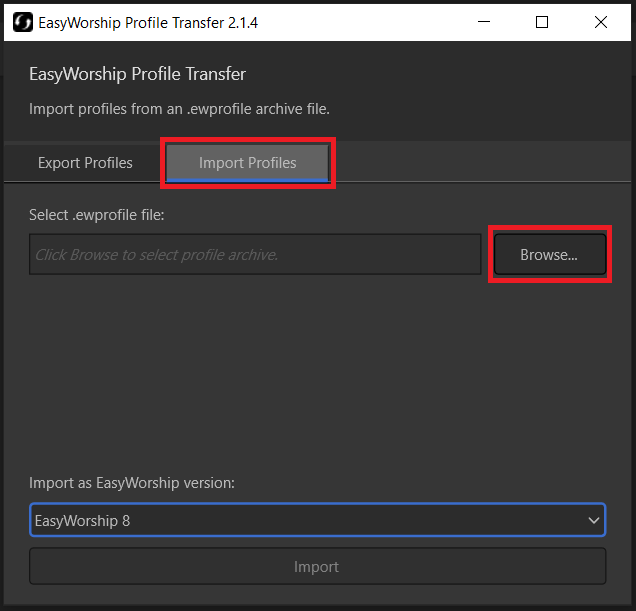Click 'Import profiles from an .ewprofile archive file.' text
The image size is (636, 611).
179,109
